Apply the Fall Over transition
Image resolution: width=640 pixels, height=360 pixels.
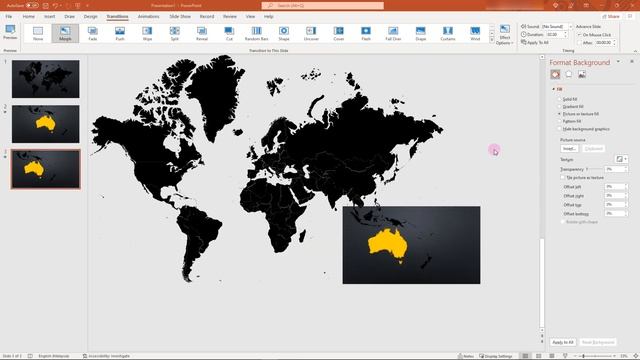393,33
